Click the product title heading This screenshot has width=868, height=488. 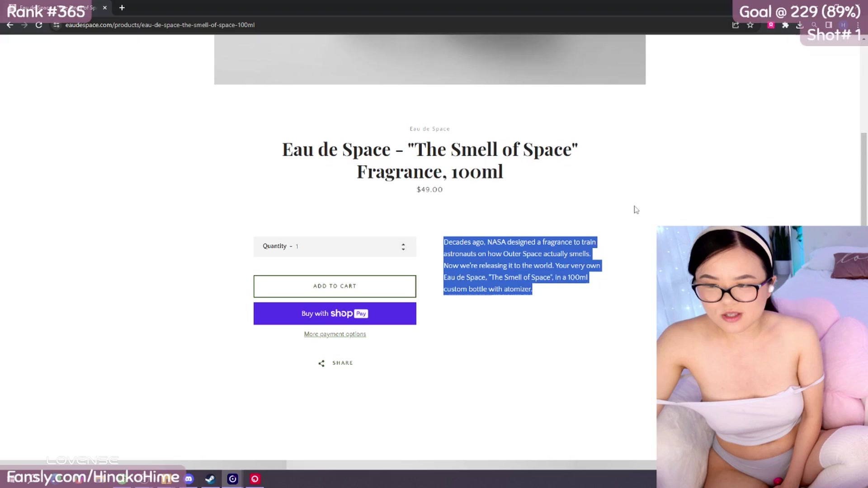[x=429, y=160]
